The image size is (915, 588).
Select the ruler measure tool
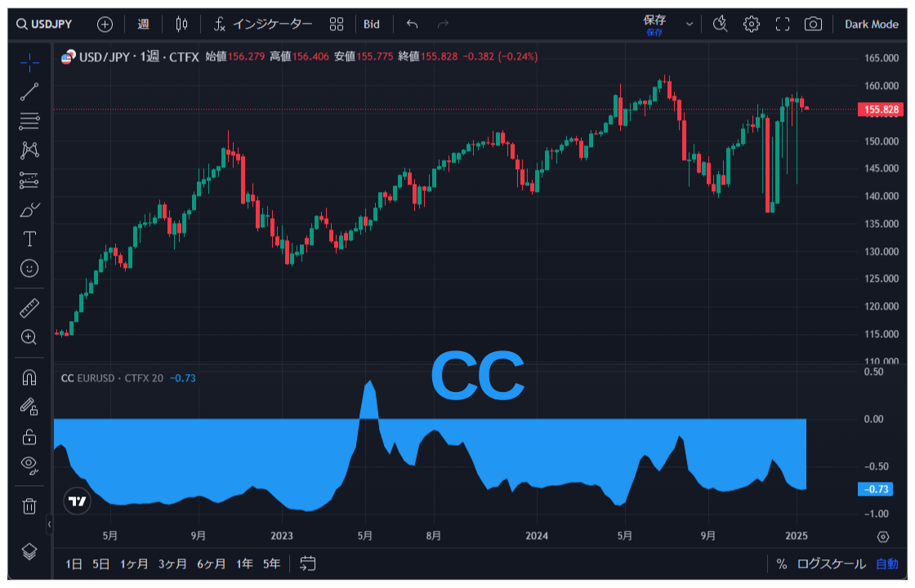29,307
